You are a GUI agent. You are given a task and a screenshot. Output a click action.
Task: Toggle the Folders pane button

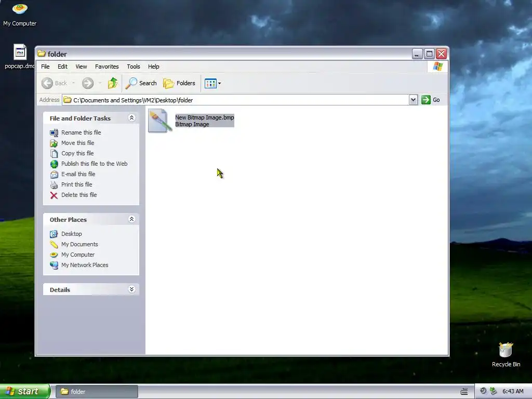179,83
